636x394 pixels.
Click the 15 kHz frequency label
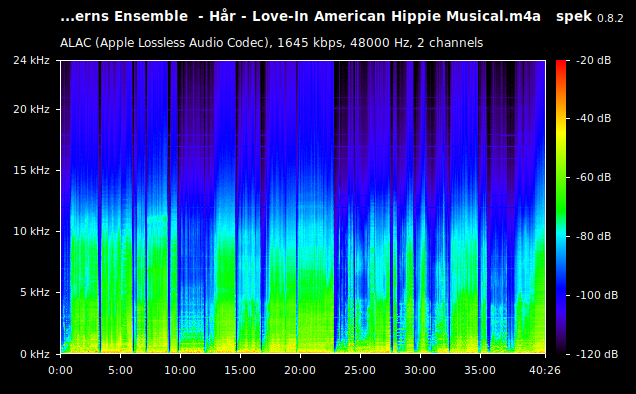pos(31,170)
